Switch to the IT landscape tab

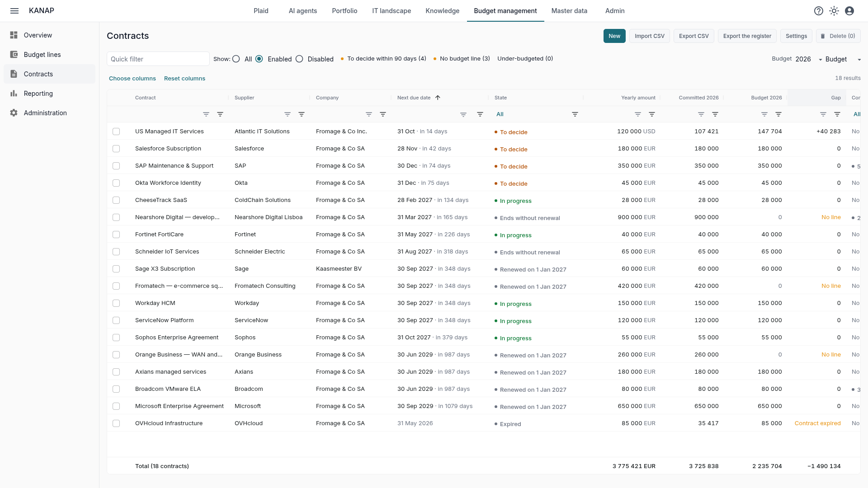392,11
